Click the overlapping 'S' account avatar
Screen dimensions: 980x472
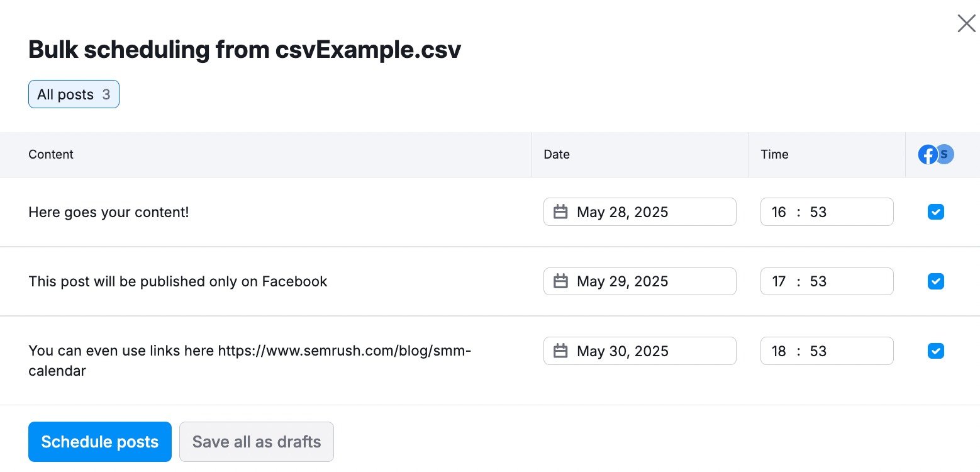[x=945, y=154]
